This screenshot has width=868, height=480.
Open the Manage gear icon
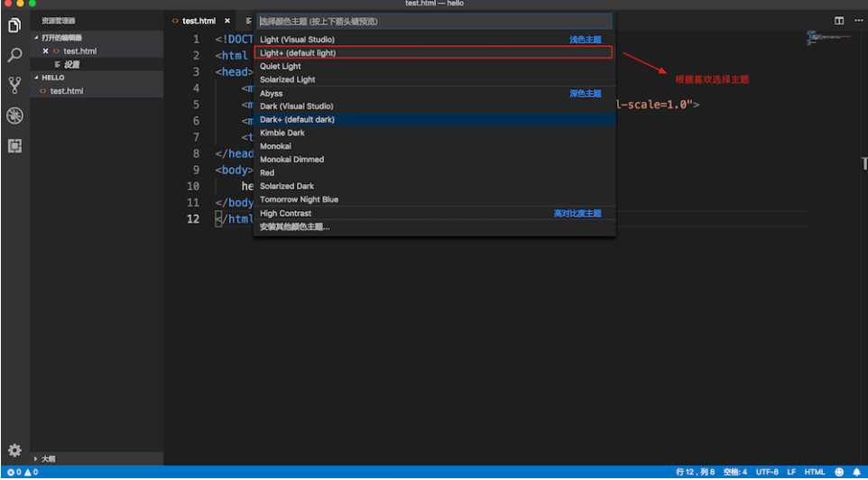tap(15, 449)
